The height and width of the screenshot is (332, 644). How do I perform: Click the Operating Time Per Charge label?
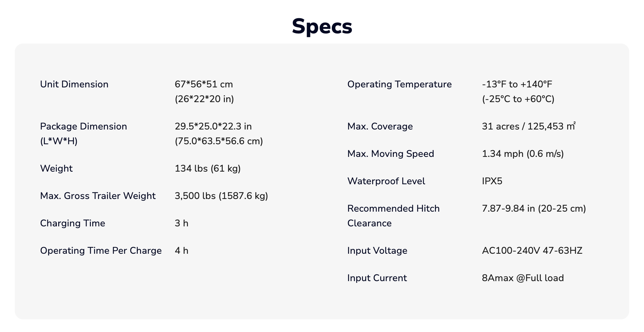(x=101, y=251)
